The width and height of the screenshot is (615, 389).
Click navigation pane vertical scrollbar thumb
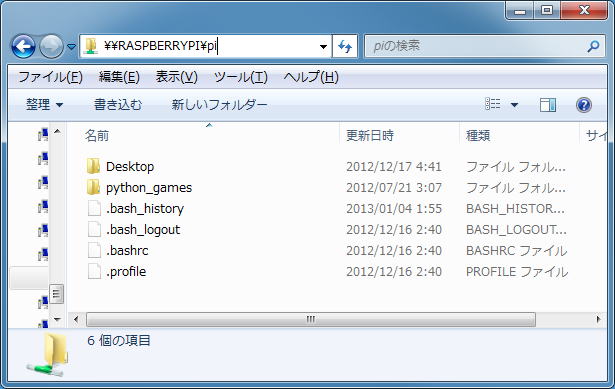[56, 293]
